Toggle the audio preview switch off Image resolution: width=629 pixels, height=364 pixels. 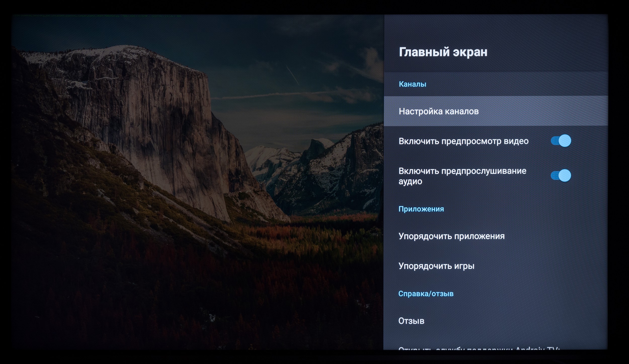[561, 175]
